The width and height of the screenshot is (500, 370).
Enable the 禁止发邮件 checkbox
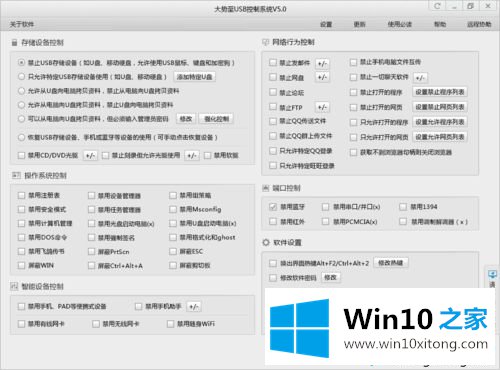coord(273,63)
